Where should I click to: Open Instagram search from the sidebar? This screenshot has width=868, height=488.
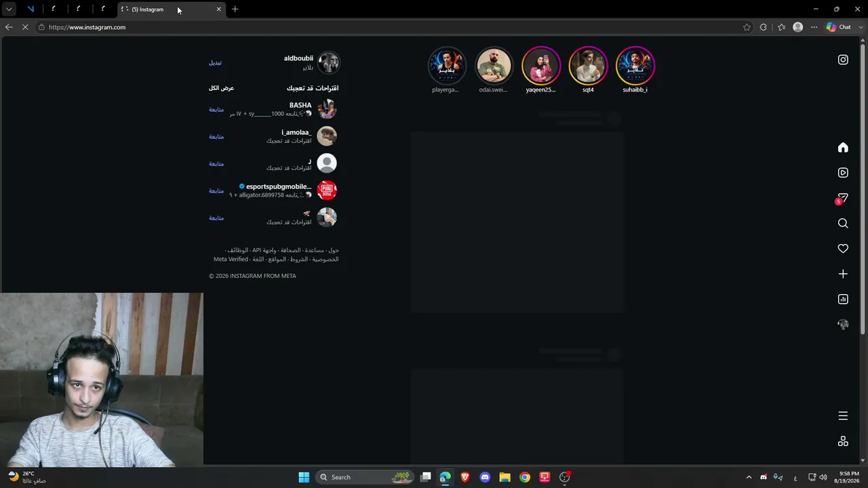pos(843,224)
